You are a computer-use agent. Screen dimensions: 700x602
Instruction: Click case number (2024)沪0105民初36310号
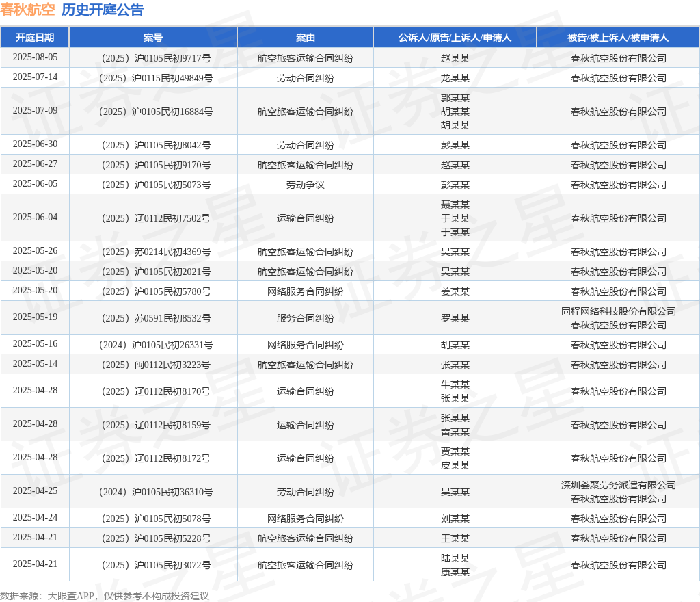coord(157,492)
